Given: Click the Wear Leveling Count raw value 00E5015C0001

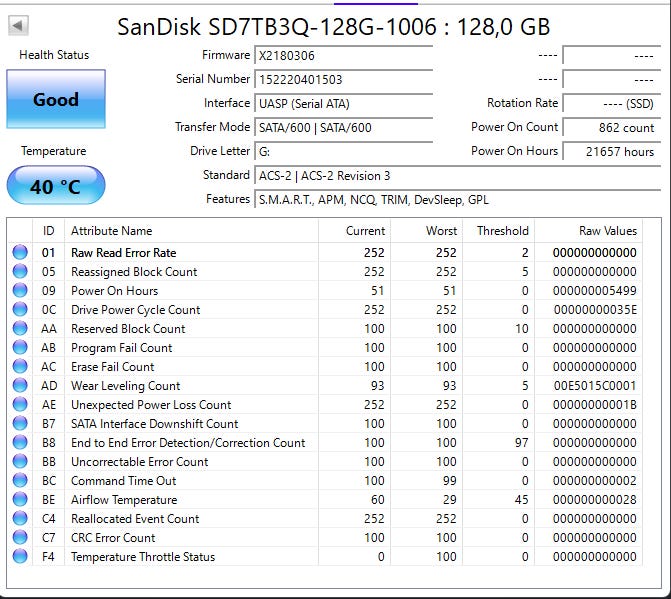Looking at the screenshot, I should (595, 385).
